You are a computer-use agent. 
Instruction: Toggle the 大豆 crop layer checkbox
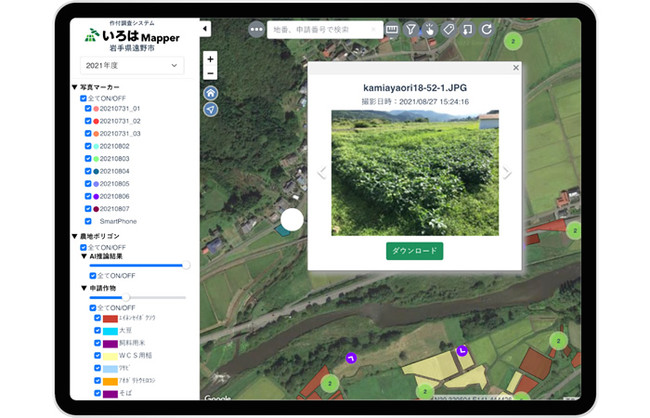pyautogui.click(x=97, y=331)
